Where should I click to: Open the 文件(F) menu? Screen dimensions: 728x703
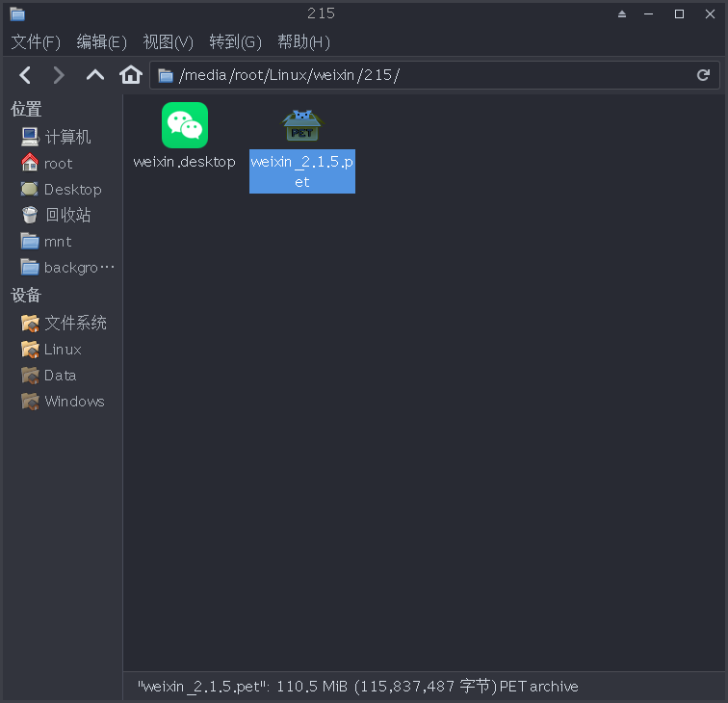click(x=36, y=42)
